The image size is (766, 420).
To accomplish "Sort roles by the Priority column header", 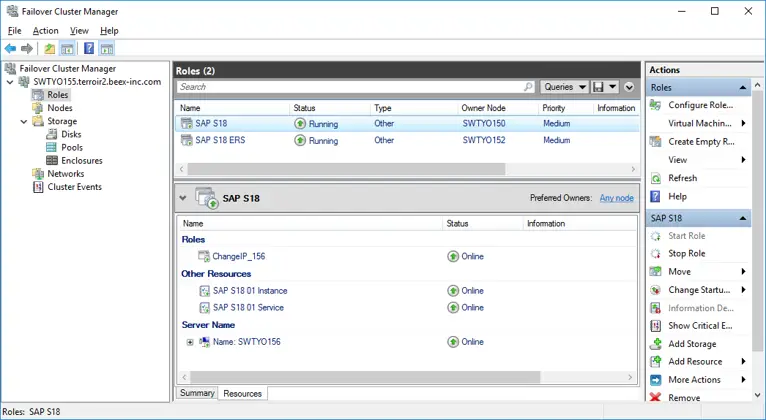I will [566, 108].
